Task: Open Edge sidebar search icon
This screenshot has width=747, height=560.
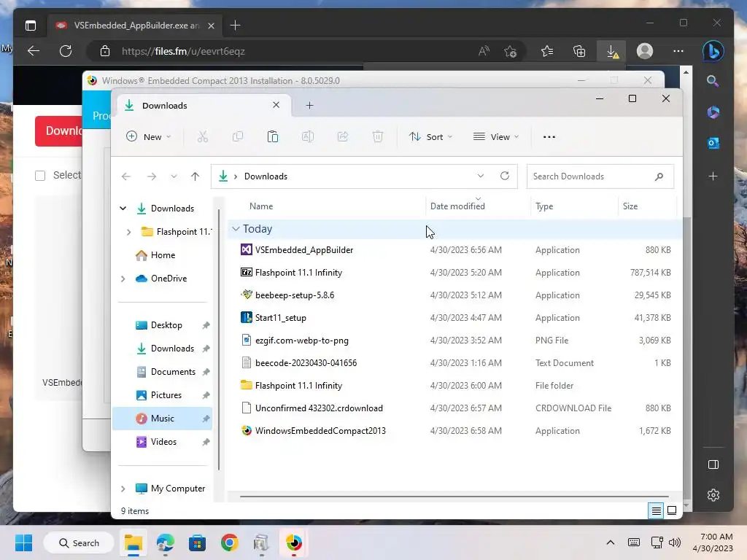Action: point(713,81)
